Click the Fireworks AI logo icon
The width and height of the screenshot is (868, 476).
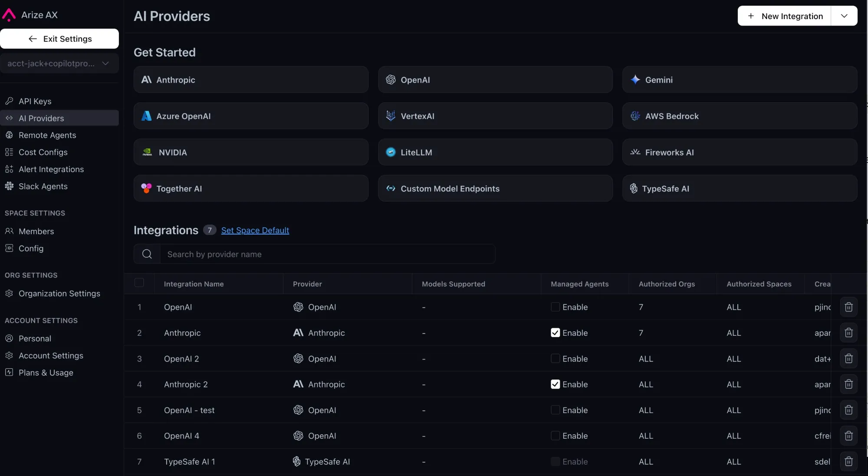pyautogui.click(x=635, y=152)
